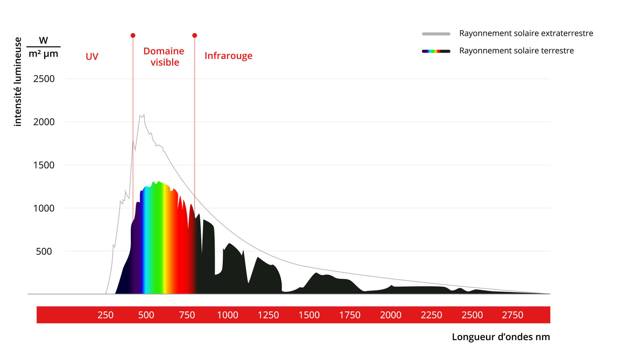Click the x-axis value 2500 on red bar
This screenshot has width=644, height=362.
click(472, 315)
